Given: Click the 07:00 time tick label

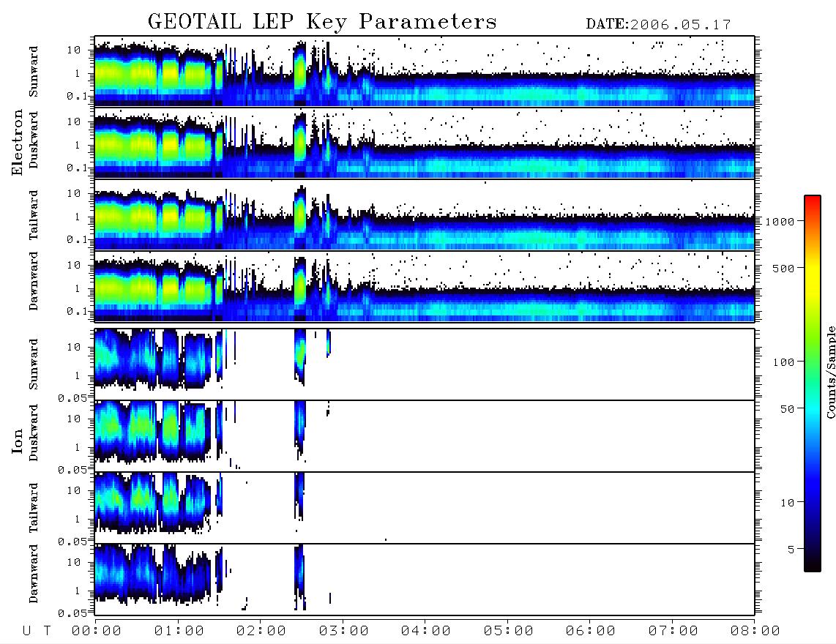Looking at the screenshot, I should click(x=673, y=632).
